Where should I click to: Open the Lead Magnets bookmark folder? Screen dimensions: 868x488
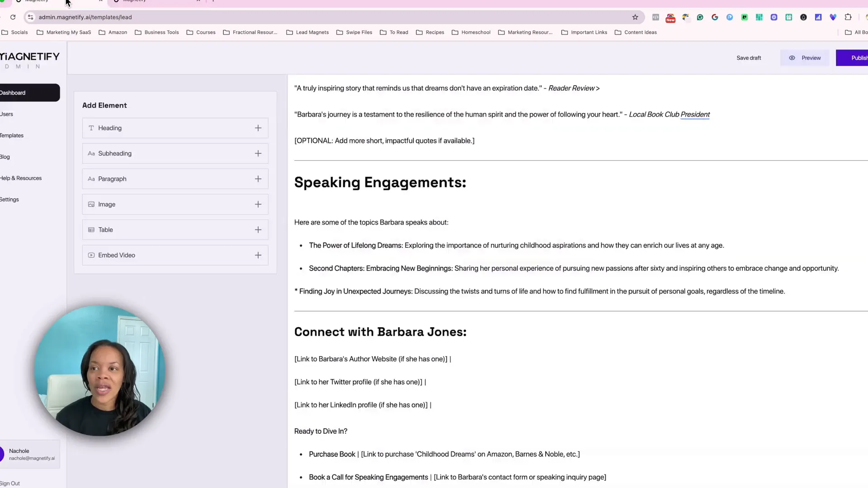[x=307, y=33]
